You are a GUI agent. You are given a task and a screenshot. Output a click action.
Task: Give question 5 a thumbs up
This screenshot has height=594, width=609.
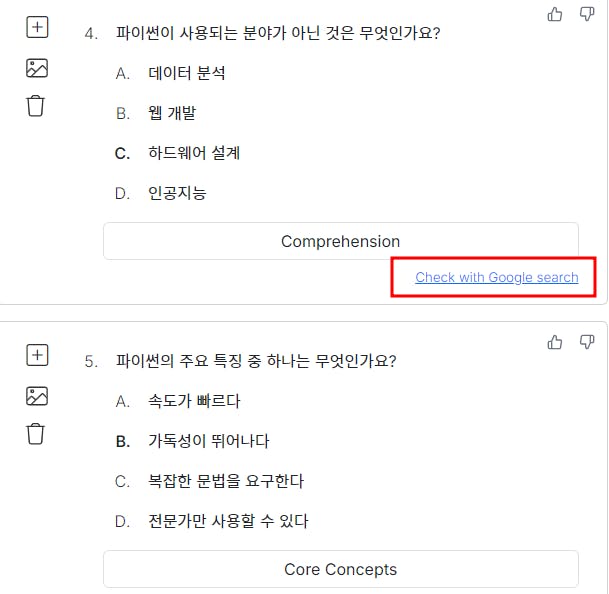pyautogui.click(x=555, y=342)
